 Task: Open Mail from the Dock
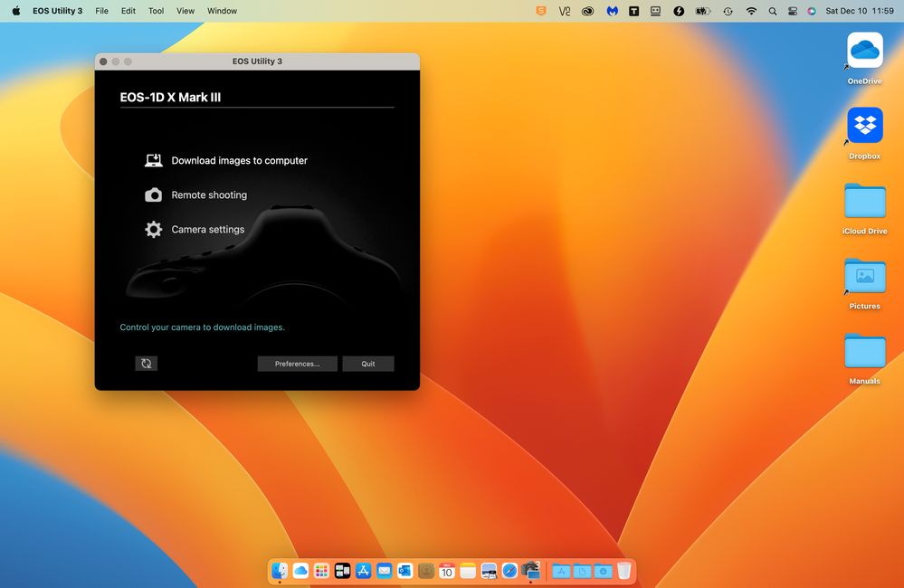click(384, 571)
